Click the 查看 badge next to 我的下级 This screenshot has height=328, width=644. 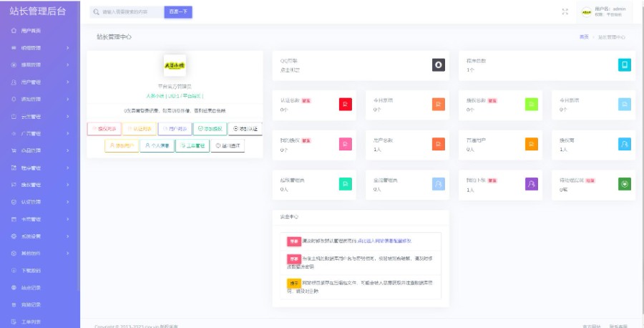[492, 180]
